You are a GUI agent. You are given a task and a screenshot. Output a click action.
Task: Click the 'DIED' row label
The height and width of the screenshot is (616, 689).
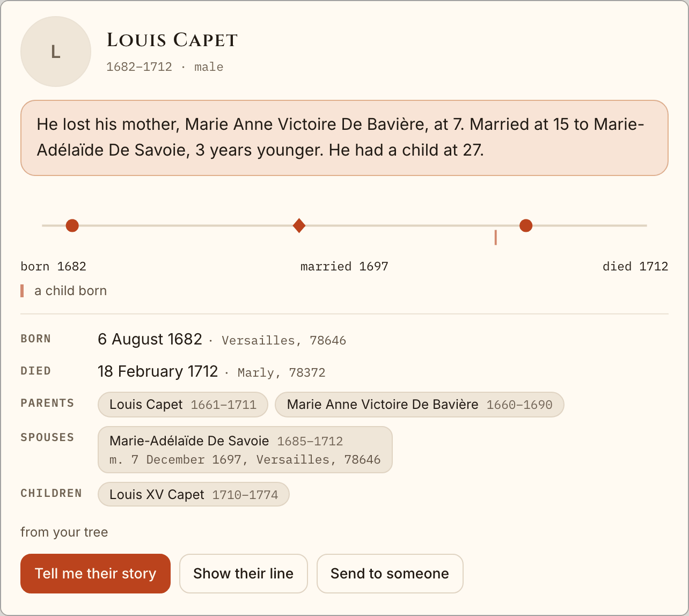pos(36,371)
